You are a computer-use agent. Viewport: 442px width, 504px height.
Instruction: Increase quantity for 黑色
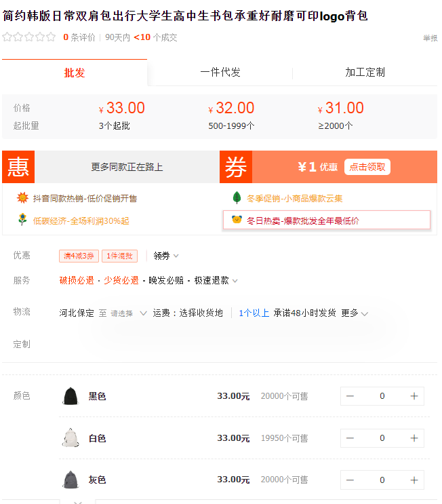414,396
